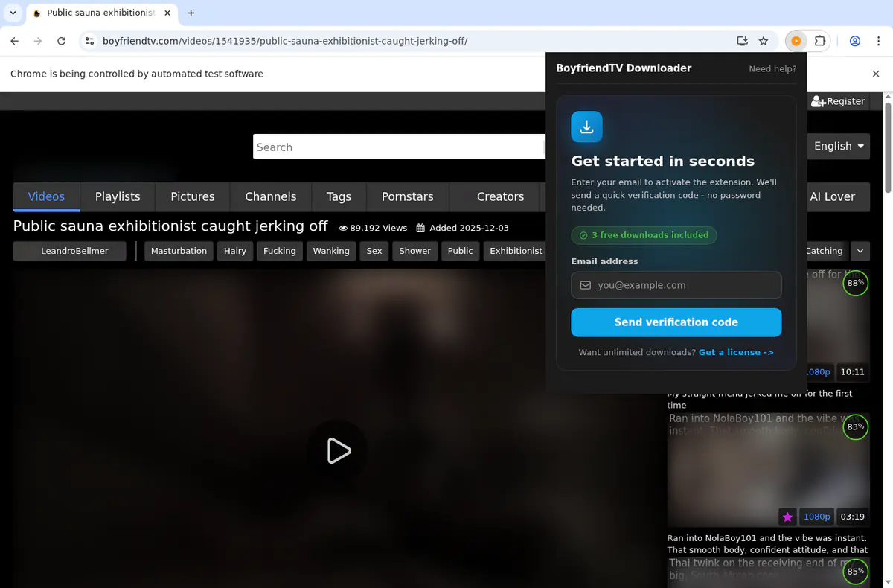Go back to the previous page
The width and height of the screenshot is (893, 588).
[x=15, y=41]
